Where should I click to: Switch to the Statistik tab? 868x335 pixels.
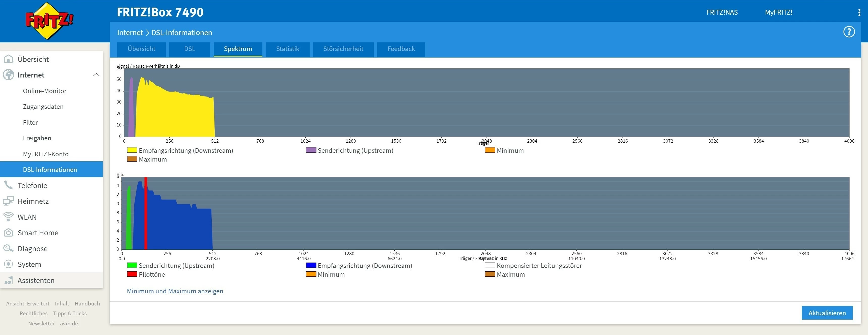287,49
